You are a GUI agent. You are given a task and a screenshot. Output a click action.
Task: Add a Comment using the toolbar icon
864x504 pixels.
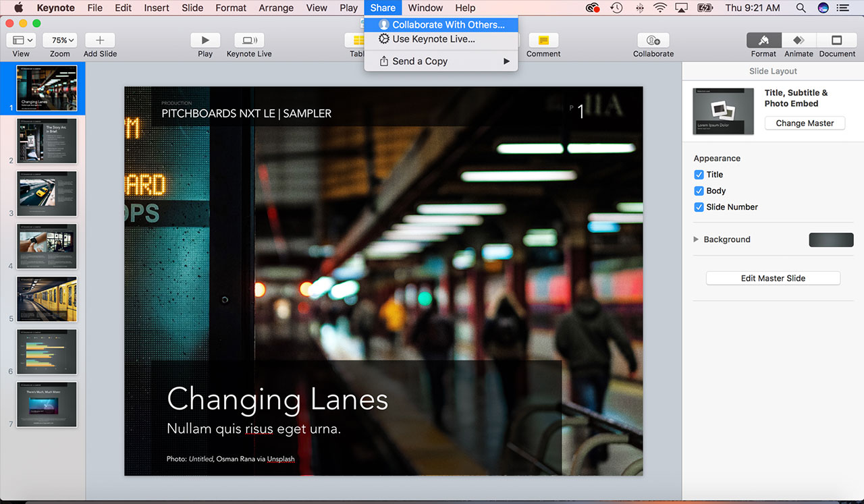point(543,40)
